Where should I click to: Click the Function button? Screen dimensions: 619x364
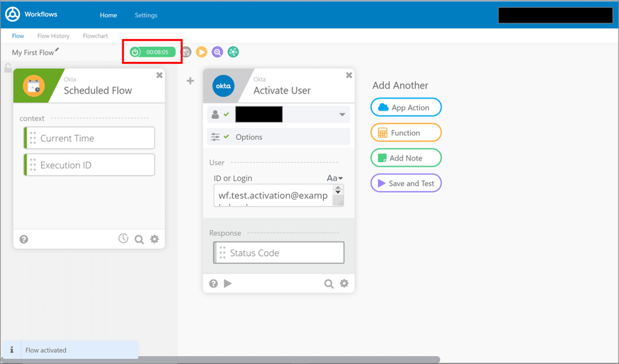(x=406, y=133)
